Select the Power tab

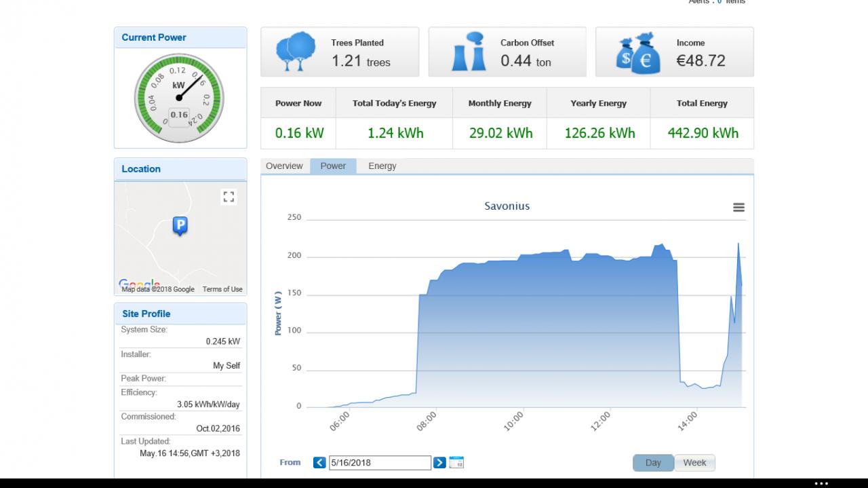333,166
